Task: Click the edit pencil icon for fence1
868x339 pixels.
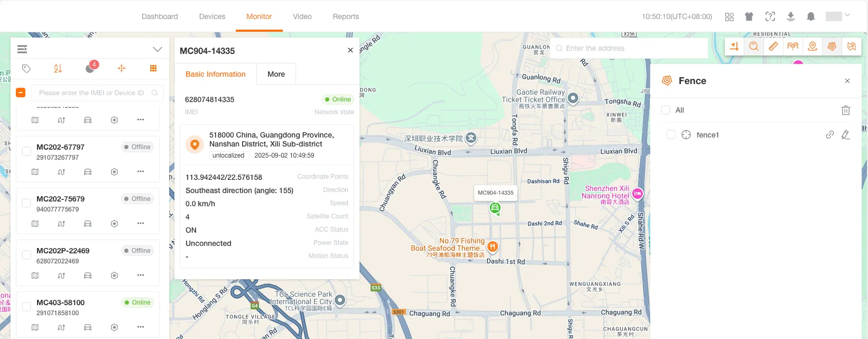Action: 846,135
